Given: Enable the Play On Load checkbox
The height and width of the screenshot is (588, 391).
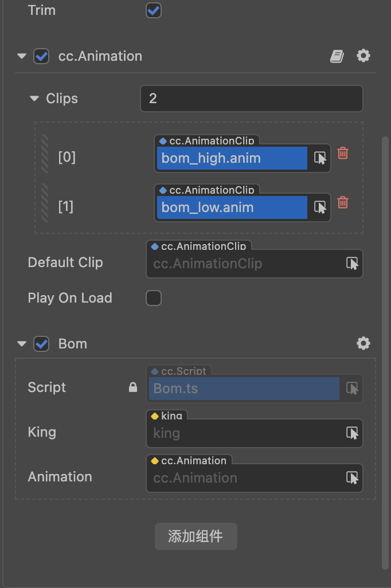Looking at the screenshot, I should click(154, 298).
